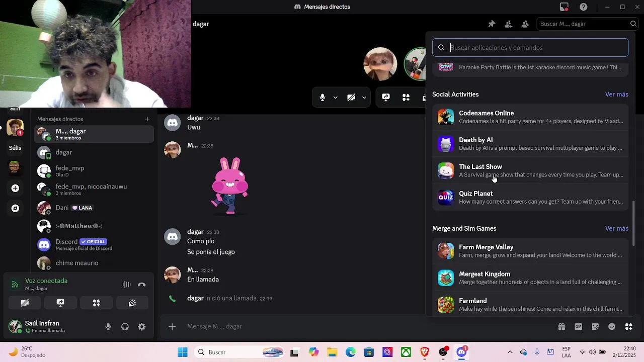Open the GIF picker
Viewport: 644px width, 362px height.
pos(578,327)
